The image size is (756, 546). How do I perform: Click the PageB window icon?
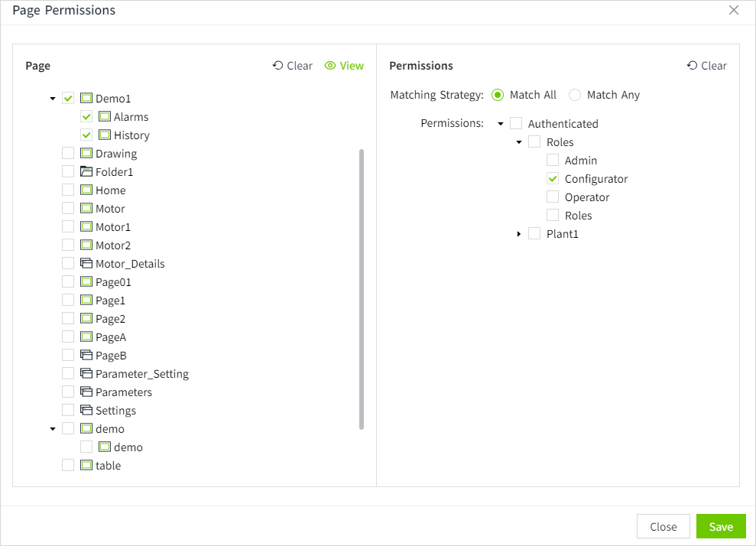(86, 356)
